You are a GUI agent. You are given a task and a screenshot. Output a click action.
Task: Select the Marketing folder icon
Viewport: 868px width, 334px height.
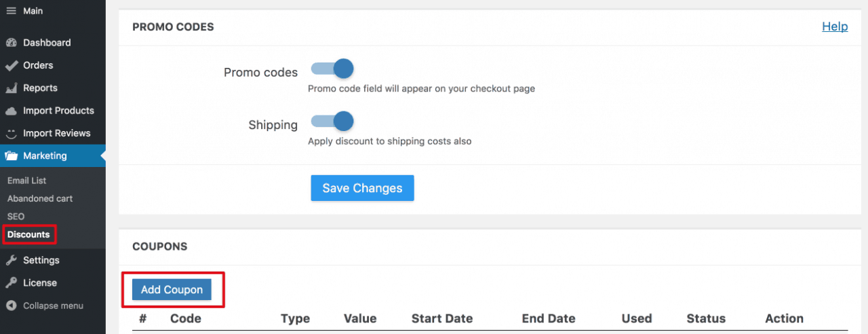pyautogui.click(x=11, y=156)
